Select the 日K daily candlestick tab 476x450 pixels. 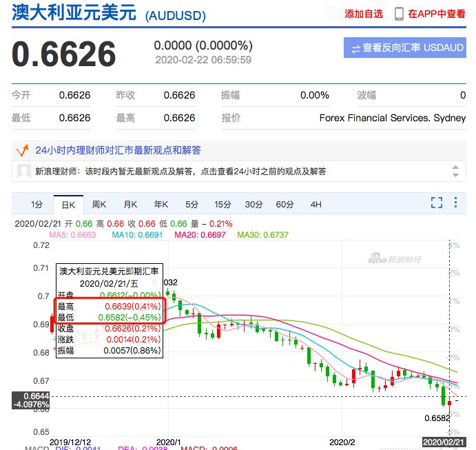[x=68, y=204]
